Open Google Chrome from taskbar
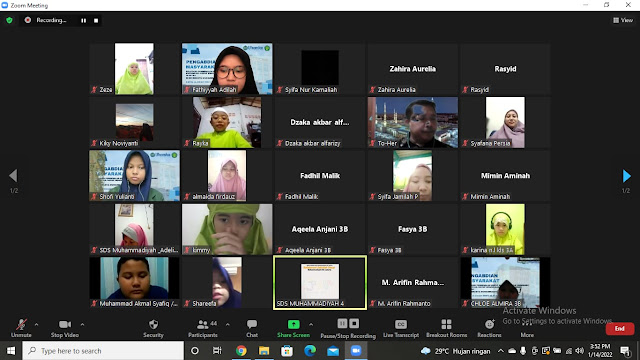The width and height of the screenshot is (640, 360). 241,351
